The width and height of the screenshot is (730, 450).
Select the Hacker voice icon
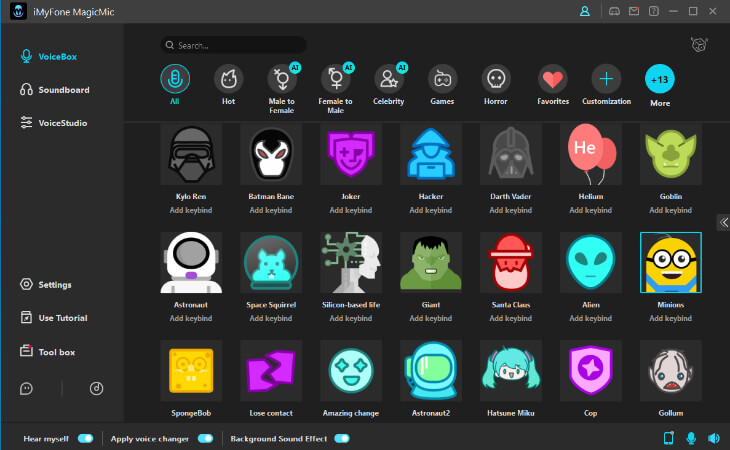pyautogui.click(x=431, y=154)
